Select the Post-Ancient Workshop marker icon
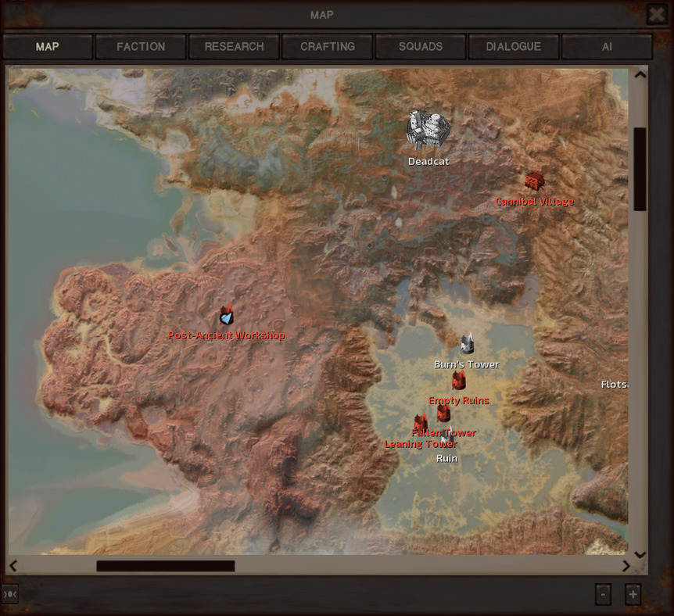This screenshot has height=616, width=674. [227, 315]
